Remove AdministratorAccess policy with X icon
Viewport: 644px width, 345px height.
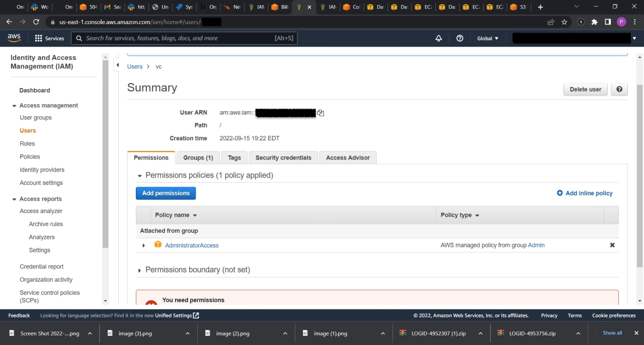pos(612,245)
